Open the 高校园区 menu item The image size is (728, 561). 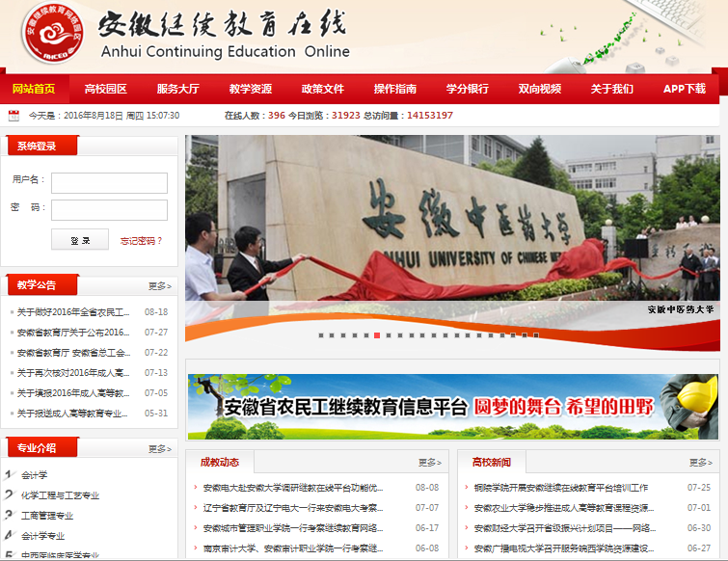(x=106, y=89)
